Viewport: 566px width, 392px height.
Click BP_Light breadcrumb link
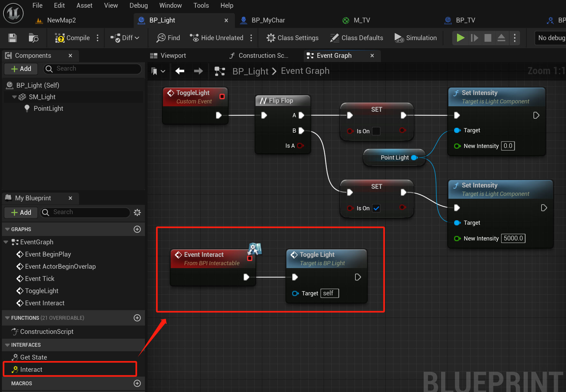(x=250, y=71)
